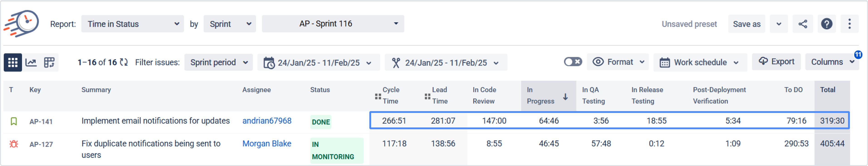Open the Format options dropdown
This screenshot has width=868, height=166.
pos(618,62)
